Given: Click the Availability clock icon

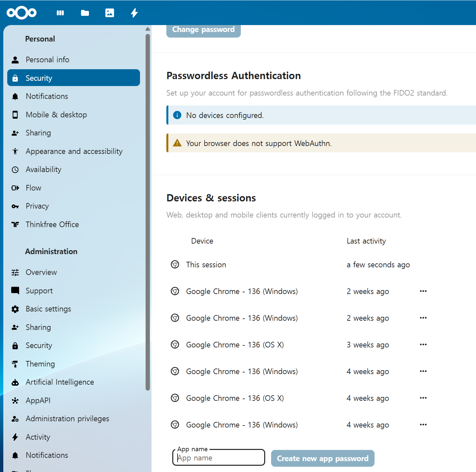Looking at the screenshot, I should pyautogui.click(x=15, y=169).
